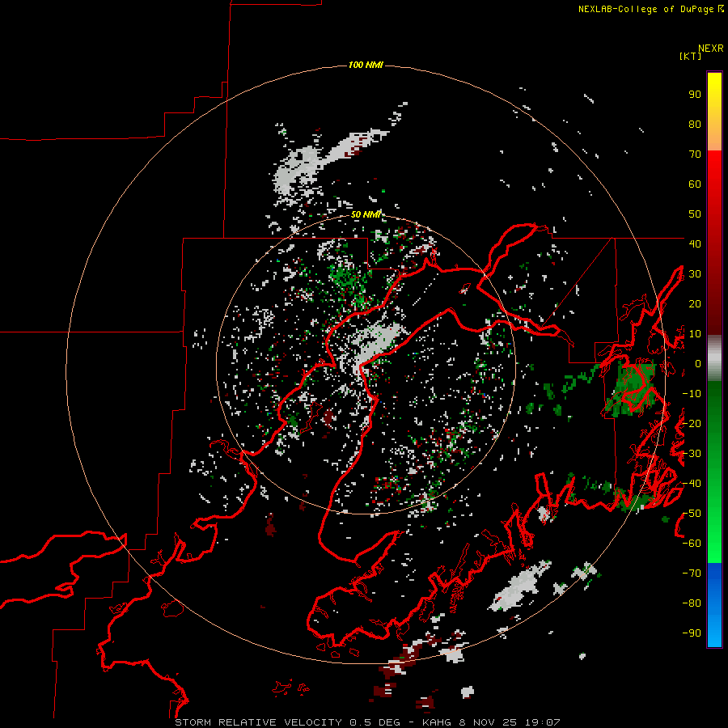Click the KAHG 8 NOV 25 19:07 timestamp
Image resolution: width=728 pixels, height=728 pixels.
coord(491,722)
